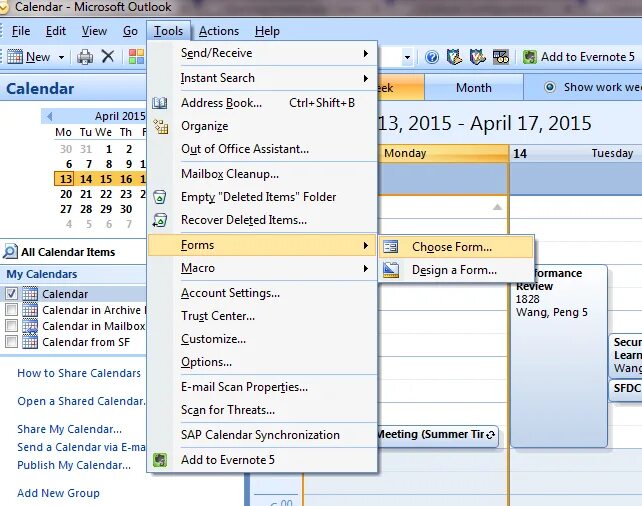
Task: Click the scroll-up triangle in Monday column
Action: click(x=497, y=207)
